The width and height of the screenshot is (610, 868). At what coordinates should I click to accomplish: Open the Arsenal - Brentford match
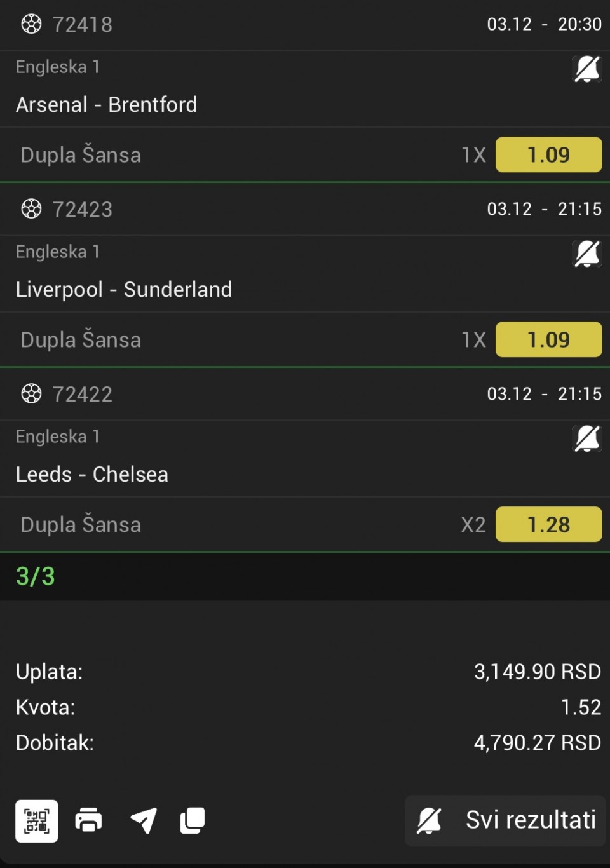107,104
